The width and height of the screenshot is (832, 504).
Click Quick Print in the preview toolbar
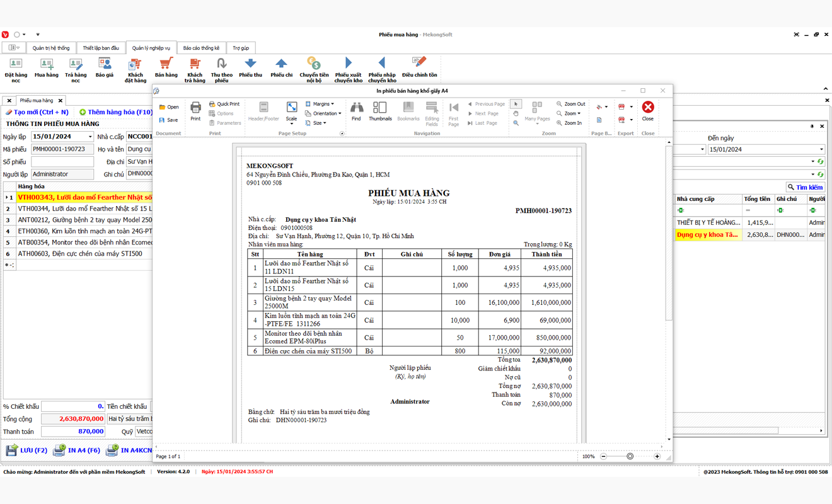pos(224,104)
